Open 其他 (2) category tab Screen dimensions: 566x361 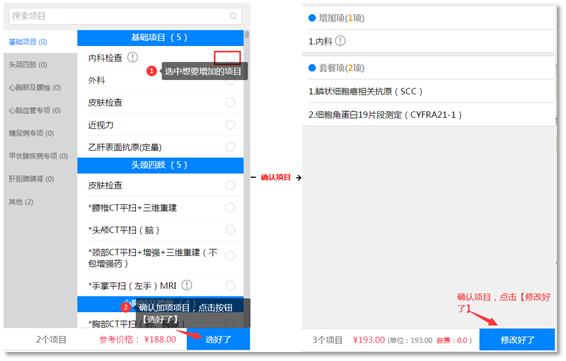40,202
